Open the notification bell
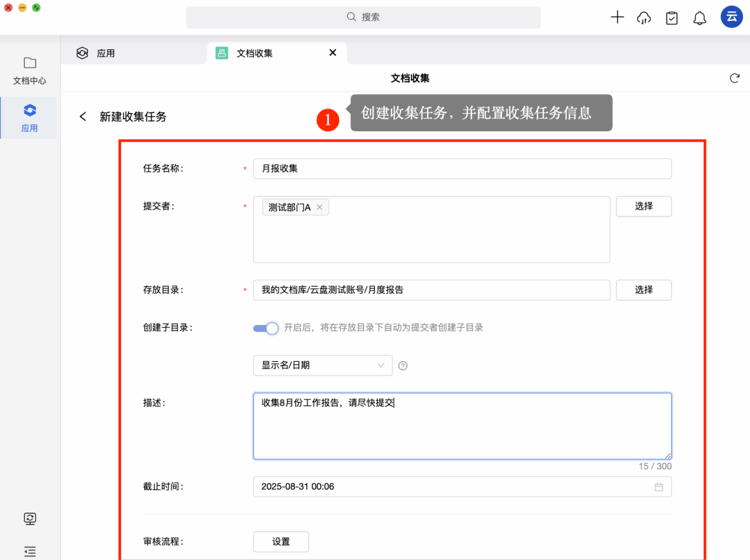This screenshot has height=560, width=750. click(700, 18)
